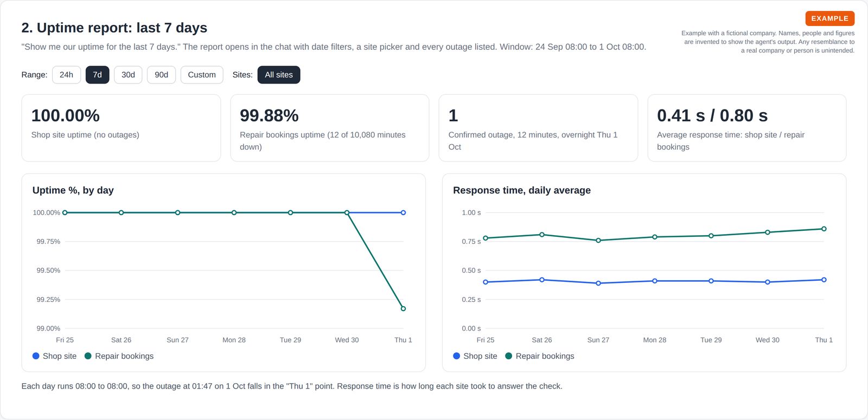The image size is (868, 420).
Task: Click the 'Each day runs 08:00 to 08:00' footnote
Action: click(x=292, y=386)
